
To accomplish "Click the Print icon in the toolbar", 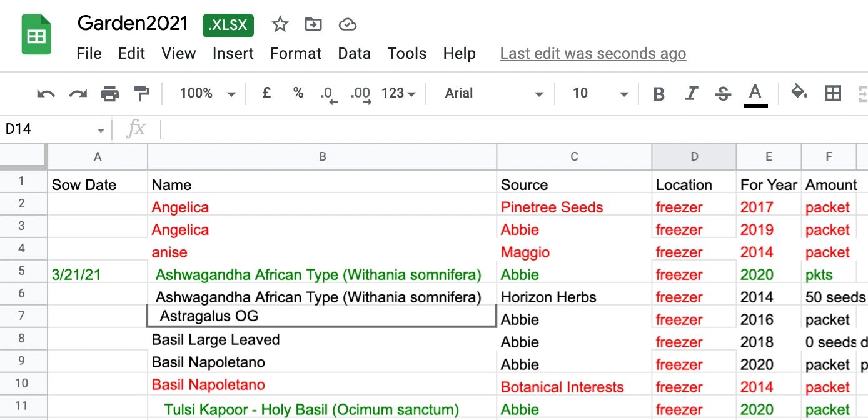I will [x=110, y=92].
